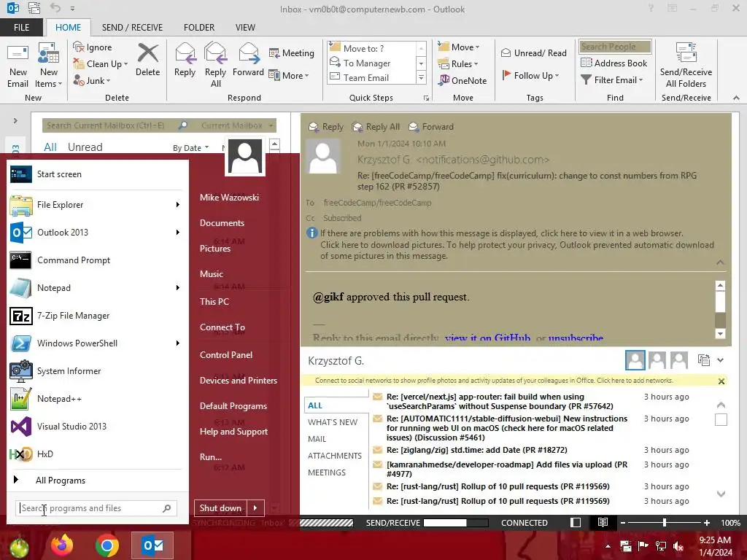
Task: Mark message Unread/Read
Action: point(533,52)
